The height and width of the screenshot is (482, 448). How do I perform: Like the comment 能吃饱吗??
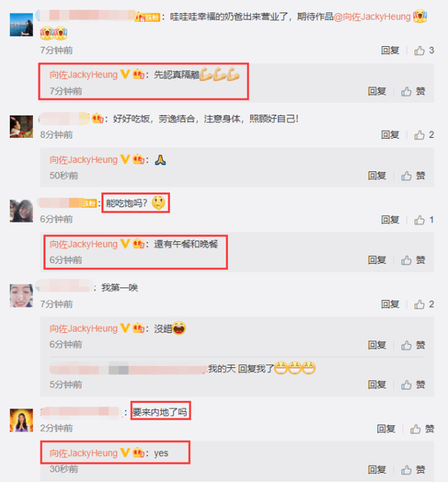click(x=423, y=220)
